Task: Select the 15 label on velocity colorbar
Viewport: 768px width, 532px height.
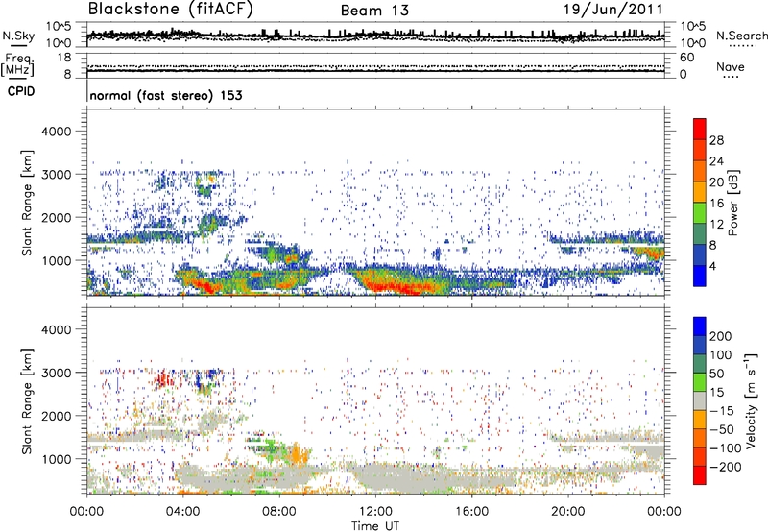Action: (x=716, y=393)
